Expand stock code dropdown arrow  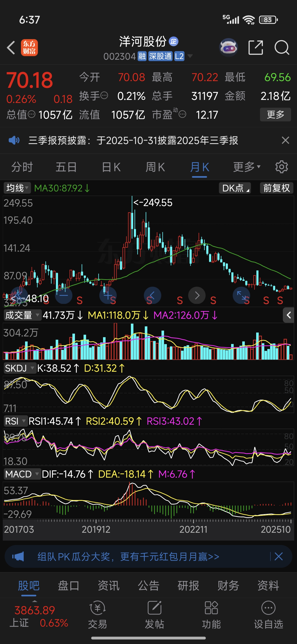point(190,56)
